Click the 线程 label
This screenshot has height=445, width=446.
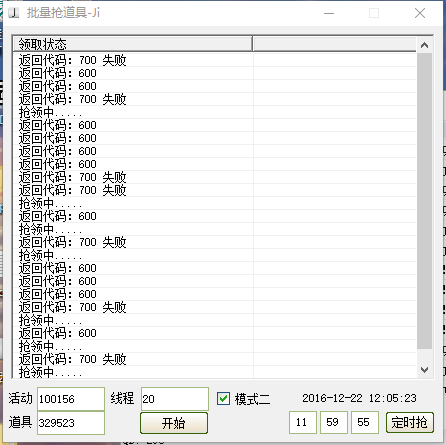click(122, 398)
